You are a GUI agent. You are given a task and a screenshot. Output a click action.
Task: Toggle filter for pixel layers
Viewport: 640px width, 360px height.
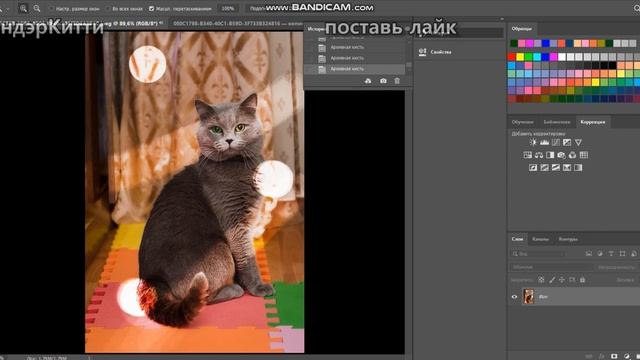click(x=589, y=253)
